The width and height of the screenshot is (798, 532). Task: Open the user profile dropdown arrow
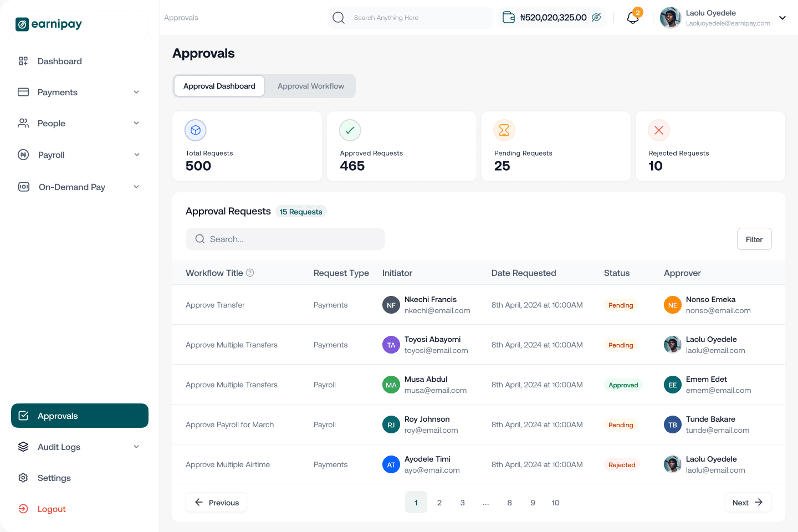[782, 18]
